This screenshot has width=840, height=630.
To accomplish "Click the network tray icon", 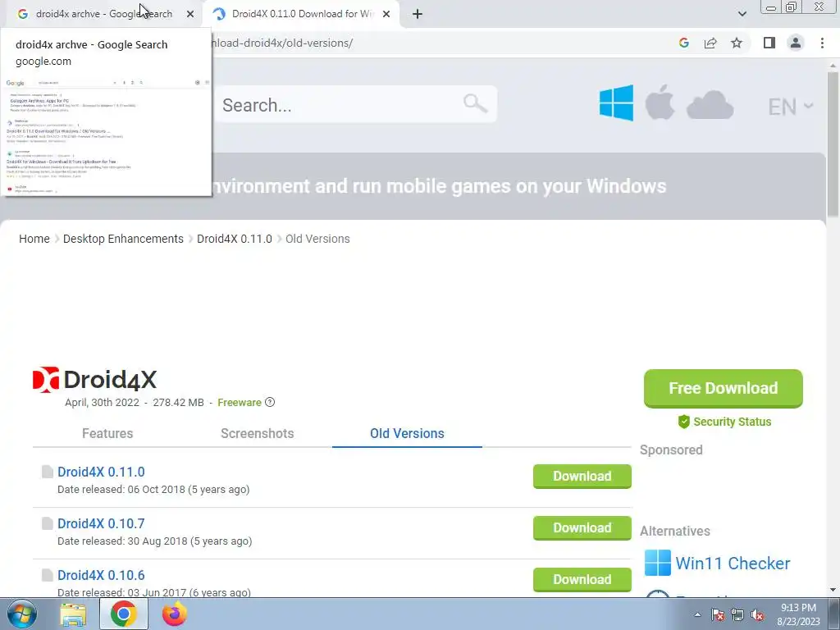I will pyautogui.click(x=737, y=615).
